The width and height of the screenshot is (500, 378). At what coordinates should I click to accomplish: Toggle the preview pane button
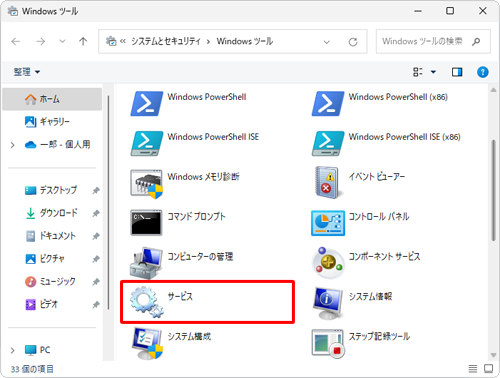click(457, 72)
